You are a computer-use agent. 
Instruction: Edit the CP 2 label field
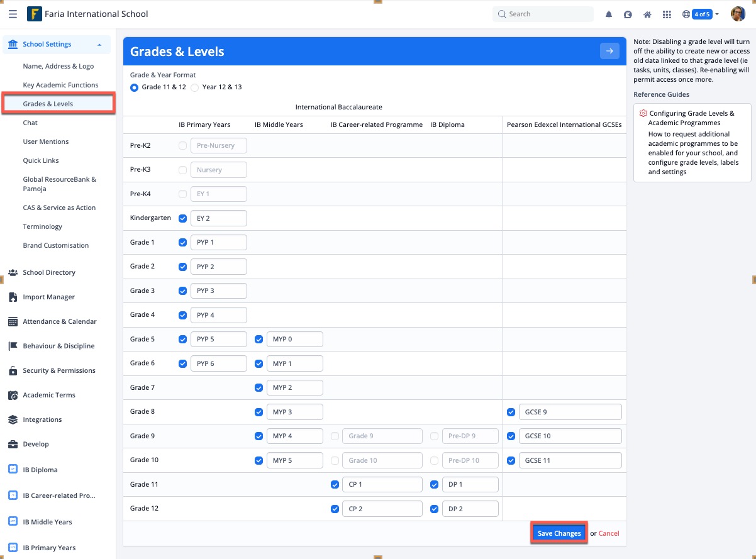pyautogui.click(x=382, y=509)
